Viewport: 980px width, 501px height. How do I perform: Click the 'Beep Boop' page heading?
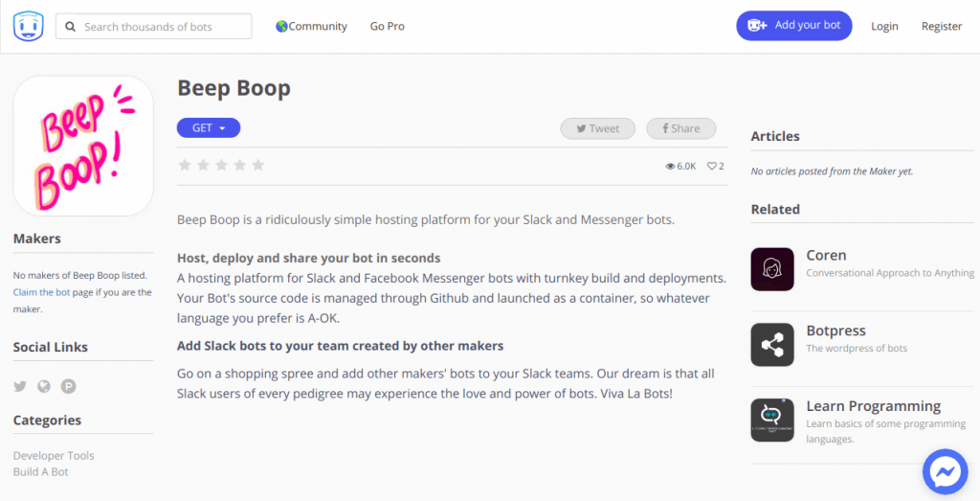[234, 88]
